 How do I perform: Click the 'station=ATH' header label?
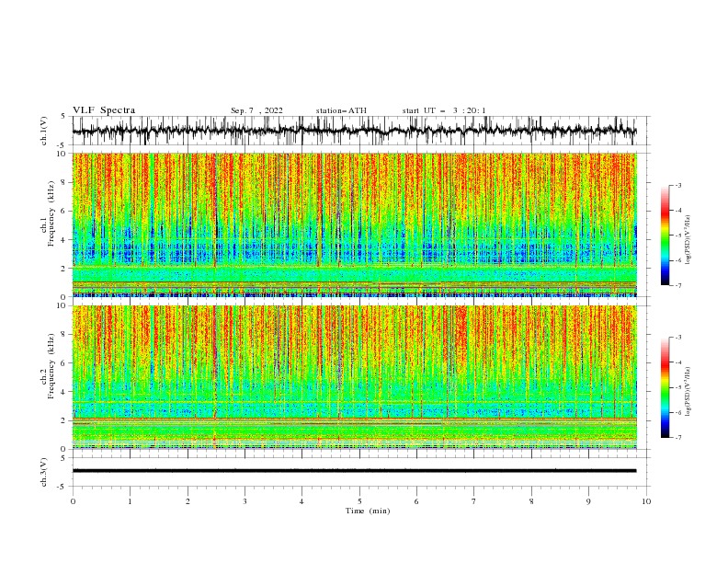click(x=341, y=110)
